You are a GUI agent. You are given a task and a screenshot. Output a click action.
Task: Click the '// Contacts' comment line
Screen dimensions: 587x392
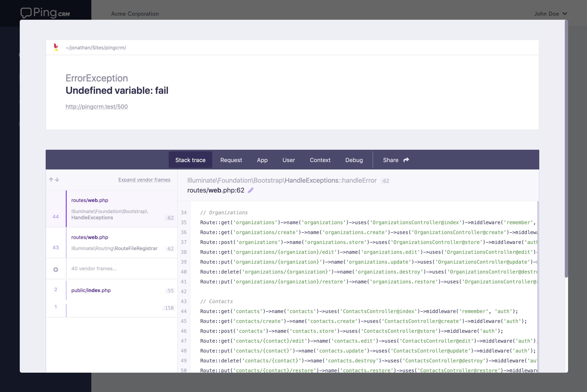216,301
